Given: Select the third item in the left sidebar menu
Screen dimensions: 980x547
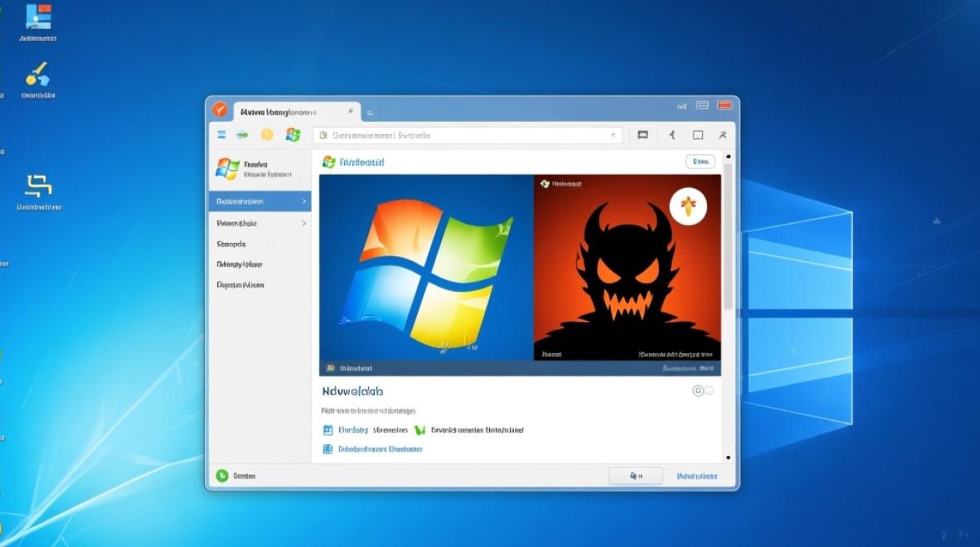Looking at the screenshot, I should tap(232, 244).
